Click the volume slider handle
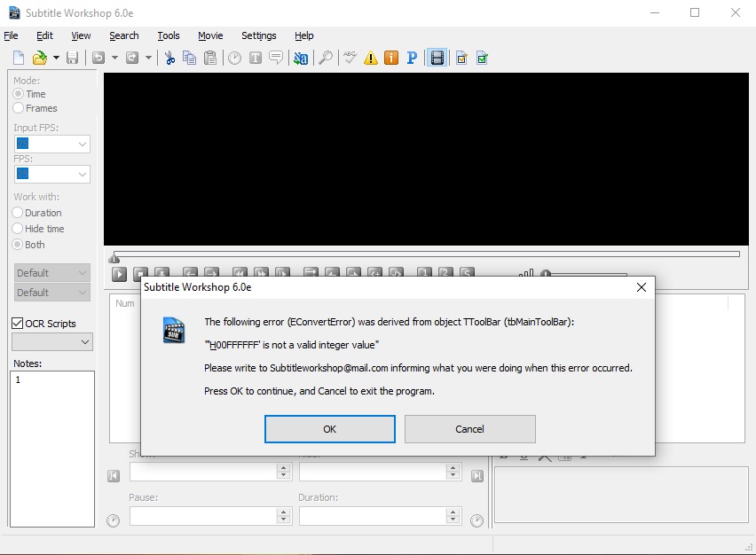 pyautogui.click(x=546, y=274)
